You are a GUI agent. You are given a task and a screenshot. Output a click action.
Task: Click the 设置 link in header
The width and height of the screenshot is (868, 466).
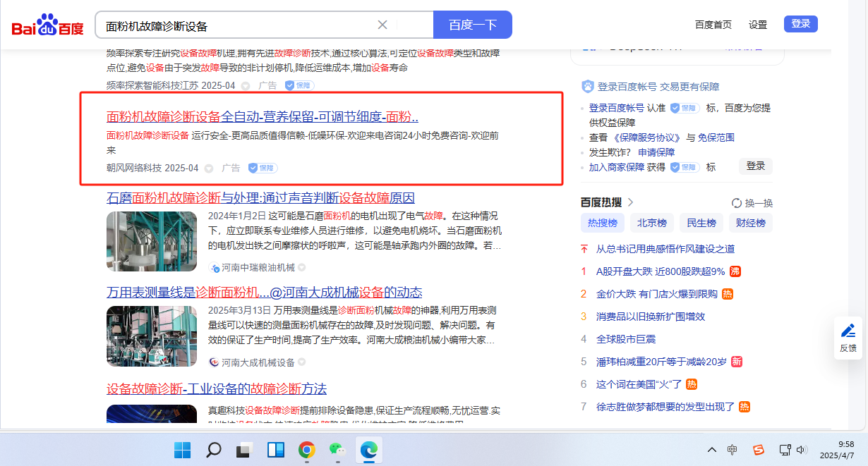[757, 25]
